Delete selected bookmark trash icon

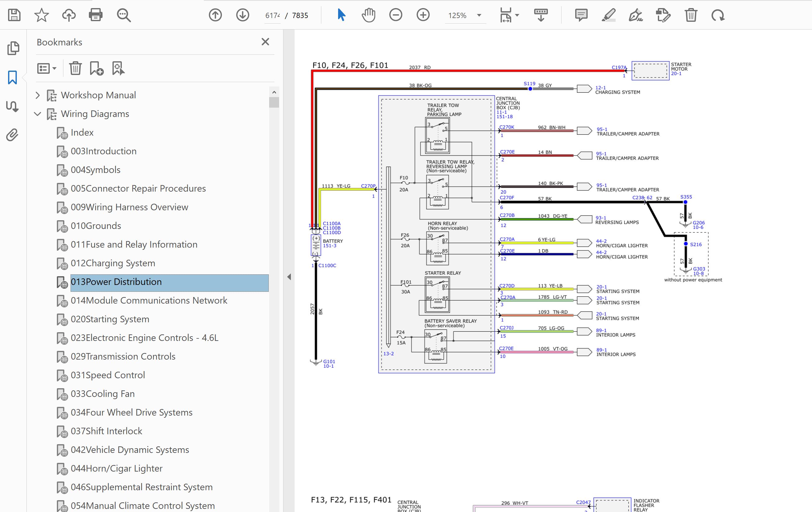pyautogui.click(x=75, y=68)
